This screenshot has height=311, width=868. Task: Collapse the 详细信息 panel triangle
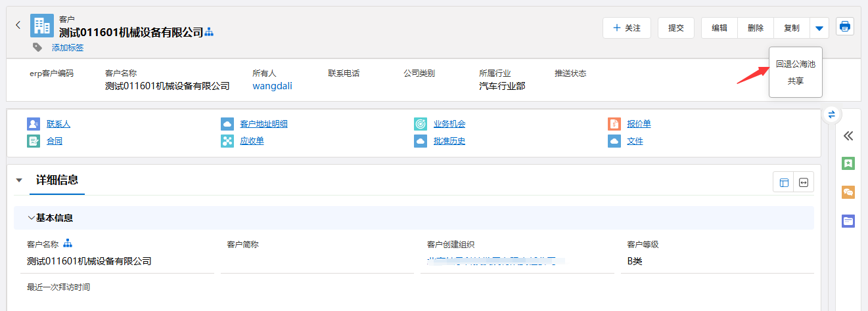coord(19,180)
